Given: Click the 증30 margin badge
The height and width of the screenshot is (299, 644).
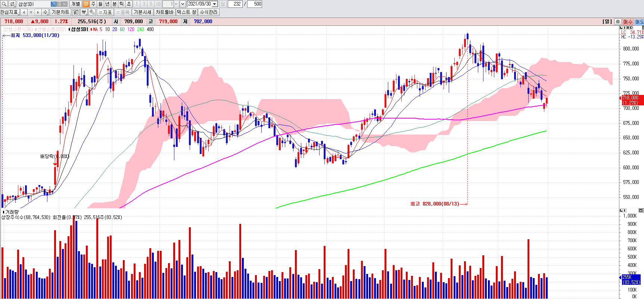Looking at the screenshot, I should tap(62, 4).
